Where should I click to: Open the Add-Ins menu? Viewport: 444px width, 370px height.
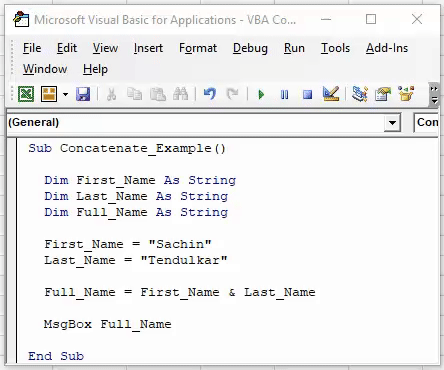point(387,48)
